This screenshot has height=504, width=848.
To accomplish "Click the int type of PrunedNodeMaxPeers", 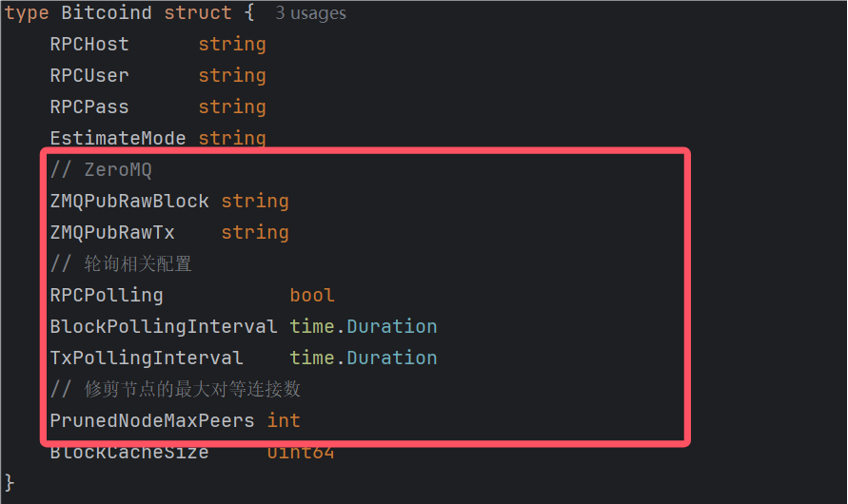I will [284, 420].
